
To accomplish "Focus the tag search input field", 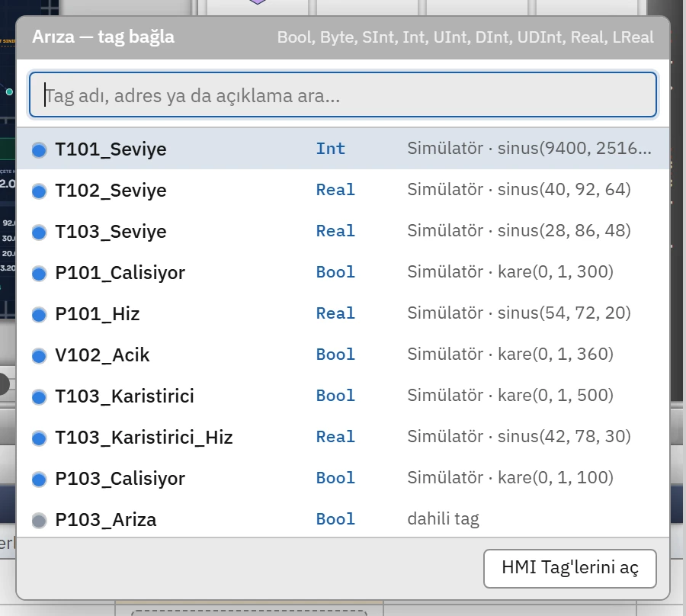I will [x=343, y=95].
